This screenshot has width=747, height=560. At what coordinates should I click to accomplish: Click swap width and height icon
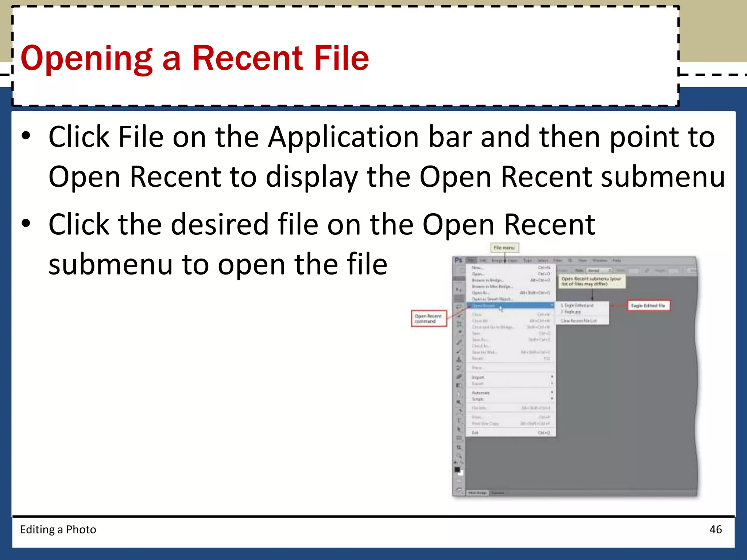647,271
